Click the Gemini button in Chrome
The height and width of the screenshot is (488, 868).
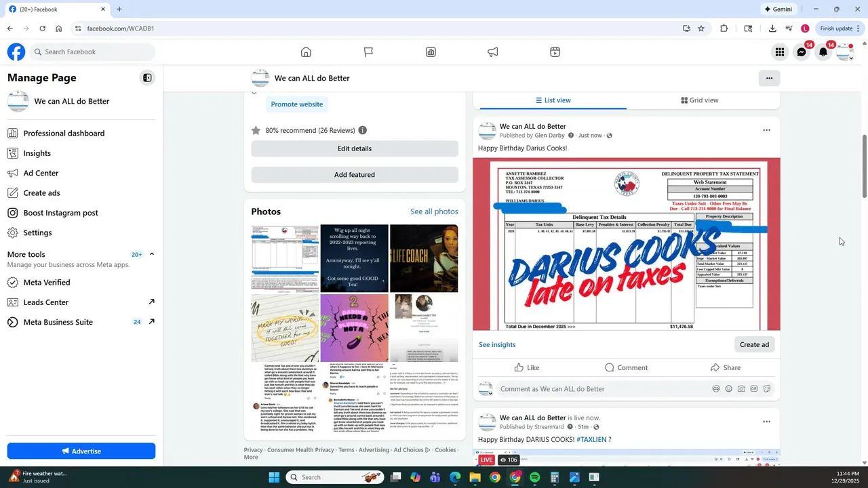778,9
